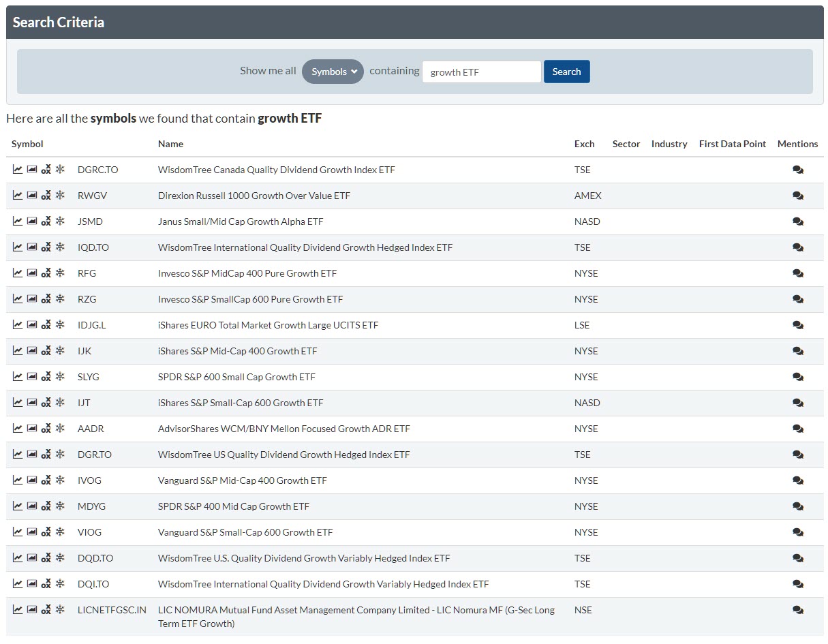View mentions chat icon for RFG
The width and height of the screenshot is (828, 644).
coord(798,273)
